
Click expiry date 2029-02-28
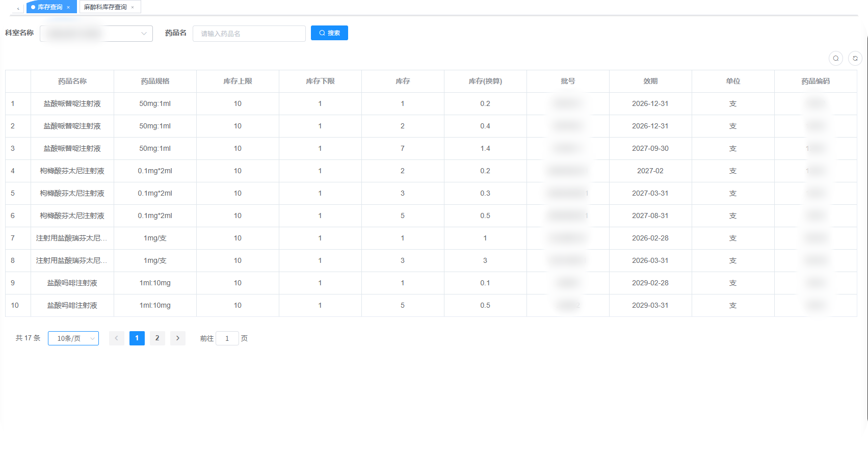pos(650,283)
